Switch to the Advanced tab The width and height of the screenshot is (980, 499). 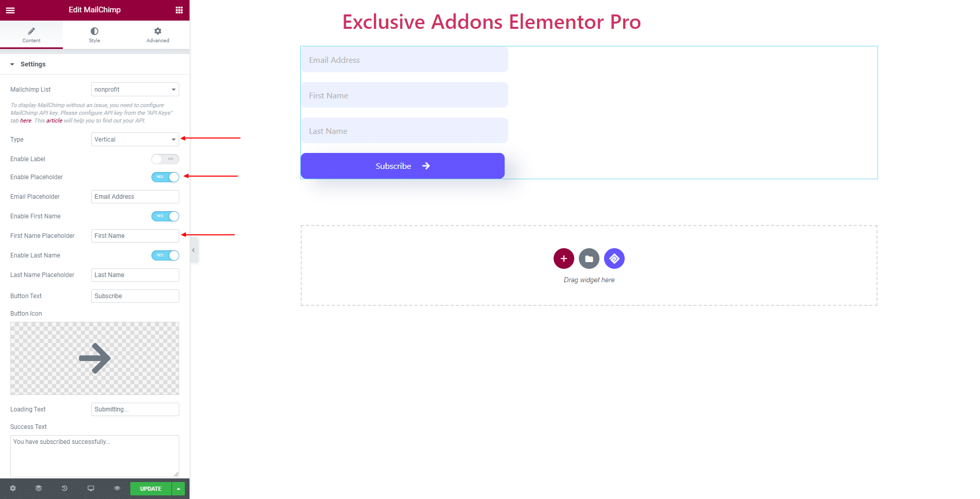tap(158, 35)
